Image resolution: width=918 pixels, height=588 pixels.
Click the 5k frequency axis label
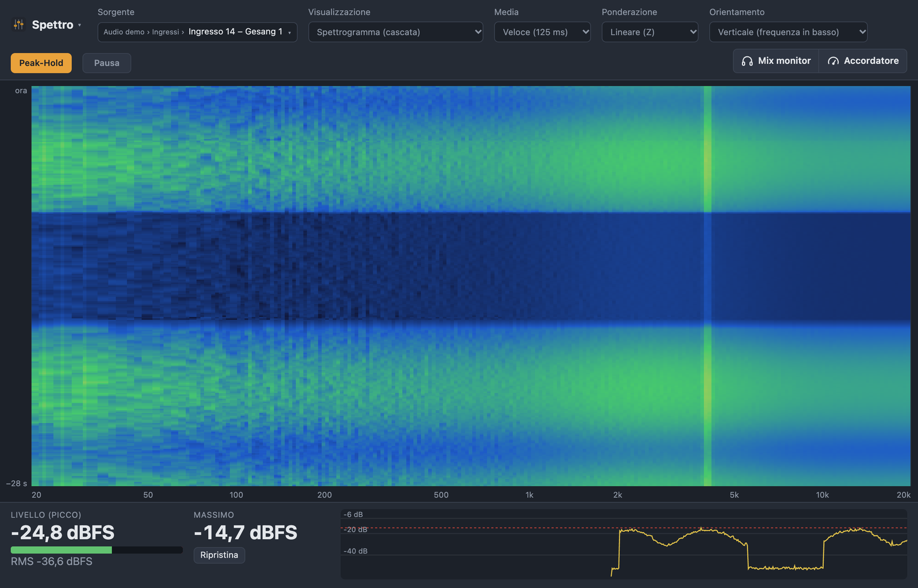[x=734, y=495]
